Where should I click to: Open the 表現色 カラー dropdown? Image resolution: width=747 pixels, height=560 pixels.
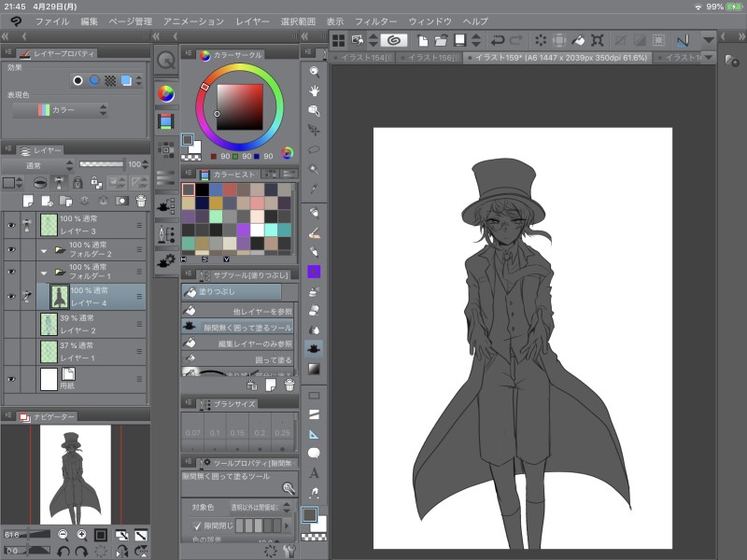[60, 110]
